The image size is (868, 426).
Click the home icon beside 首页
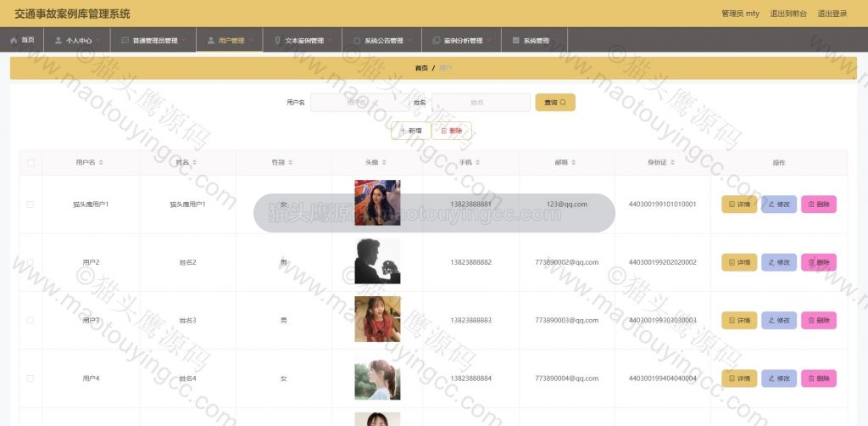tap(14, 41)
